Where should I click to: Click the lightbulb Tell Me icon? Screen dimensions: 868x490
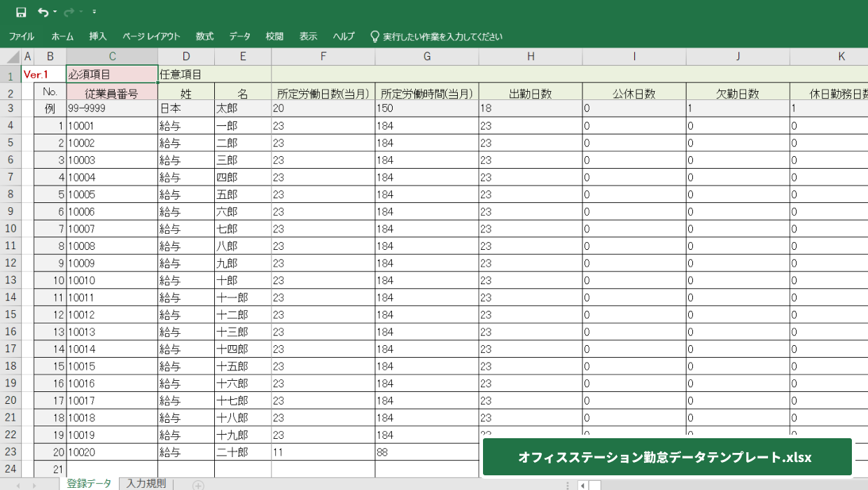point(374,36)
